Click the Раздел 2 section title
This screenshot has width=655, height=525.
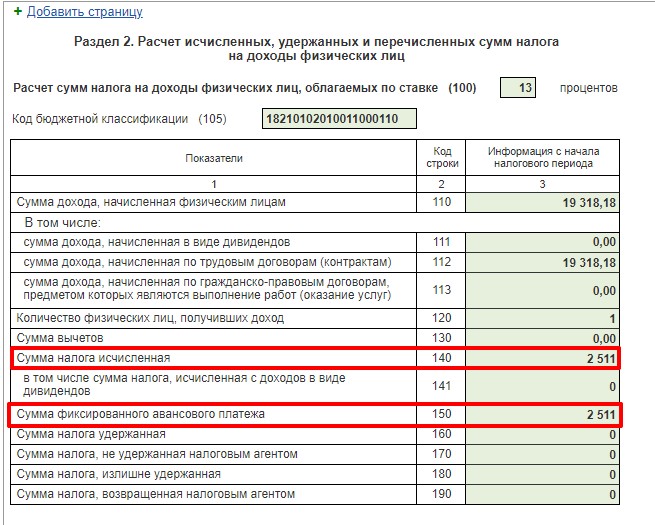coord(316,48)
